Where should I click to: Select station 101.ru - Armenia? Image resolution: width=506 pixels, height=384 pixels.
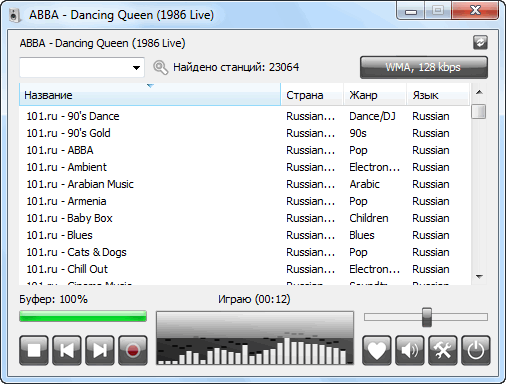245,201
